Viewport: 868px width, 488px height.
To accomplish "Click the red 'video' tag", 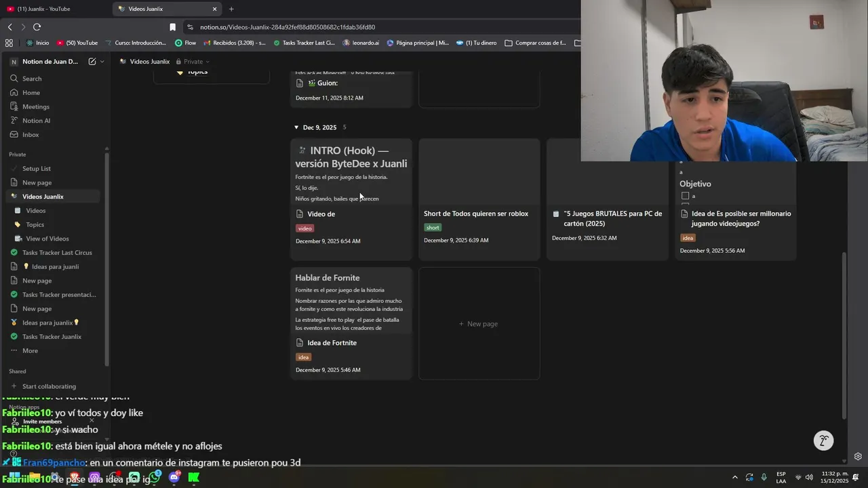I will click(x=304, y=228).
